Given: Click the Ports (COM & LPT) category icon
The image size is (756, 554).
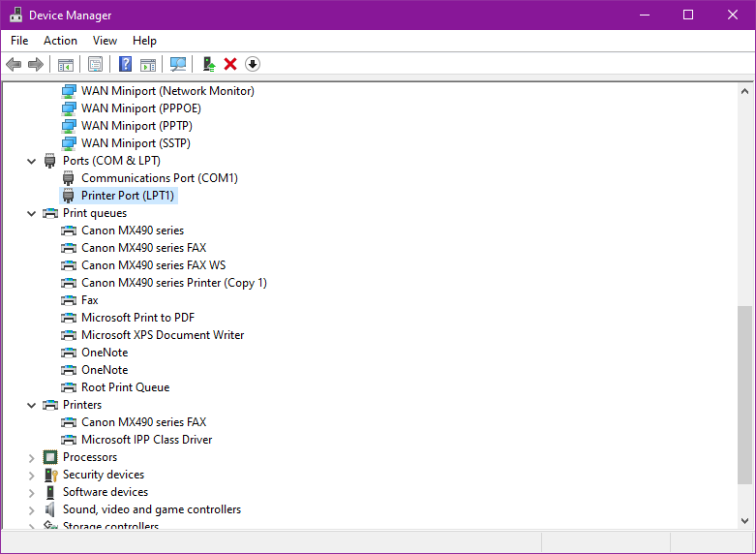Looking at the screenshot, I should point(49,161).
